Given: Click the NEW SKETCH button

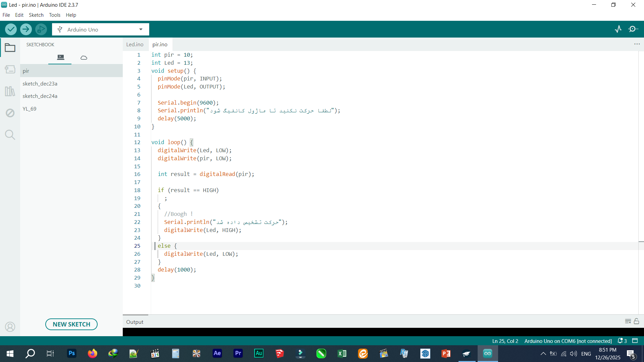Looking at the screenshot, I should click(x=71, y=324).
